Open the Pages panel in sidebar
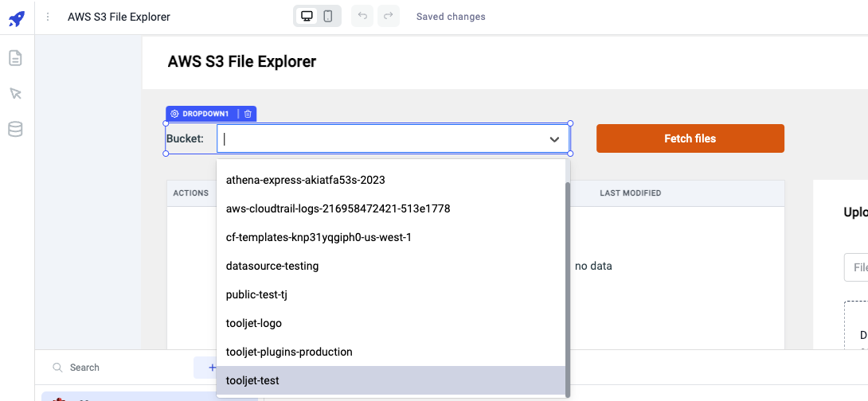868x401 pixels. point(15,58)
